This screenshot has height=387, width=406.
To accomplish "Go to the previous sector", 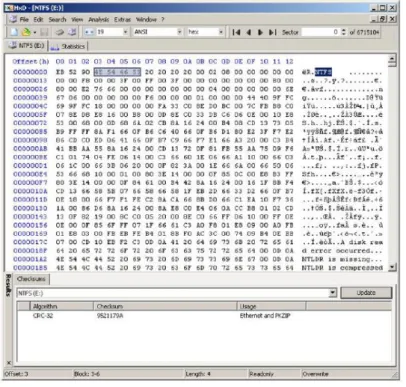I will coord(249,32).
